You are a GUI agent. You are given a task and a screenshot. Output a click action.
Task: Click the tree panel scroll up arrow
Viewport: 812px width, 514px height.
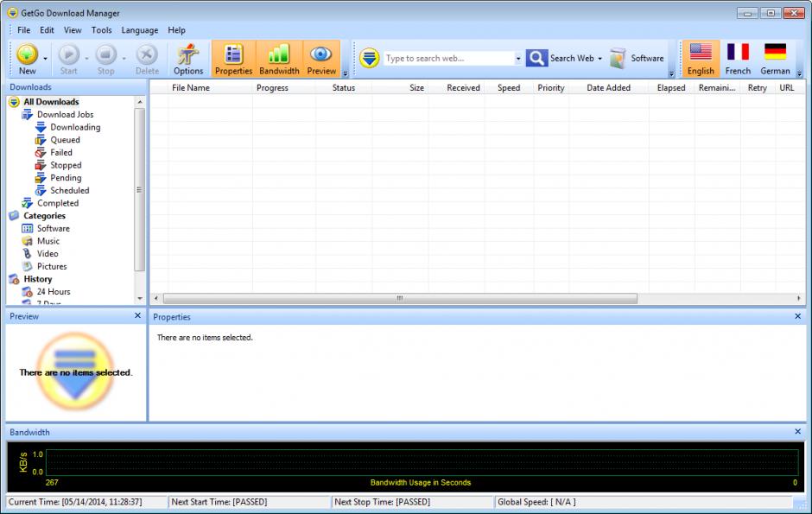140,102
